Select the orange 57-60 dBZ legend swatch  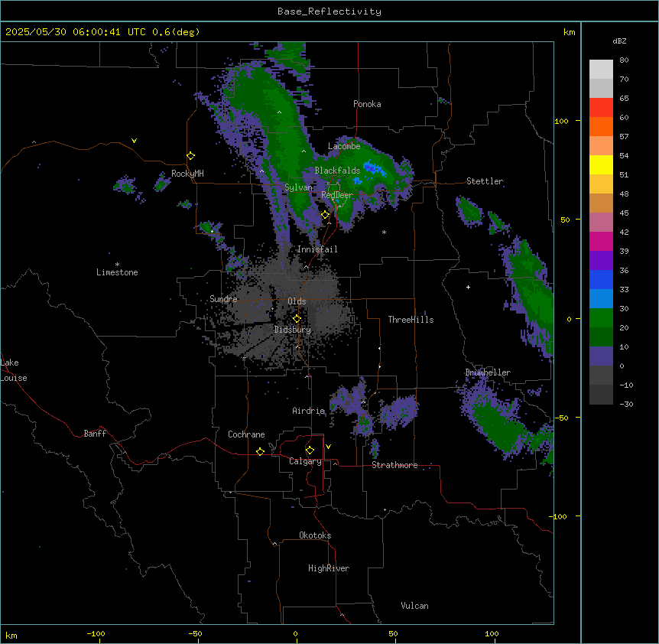(x=601, y=126)
